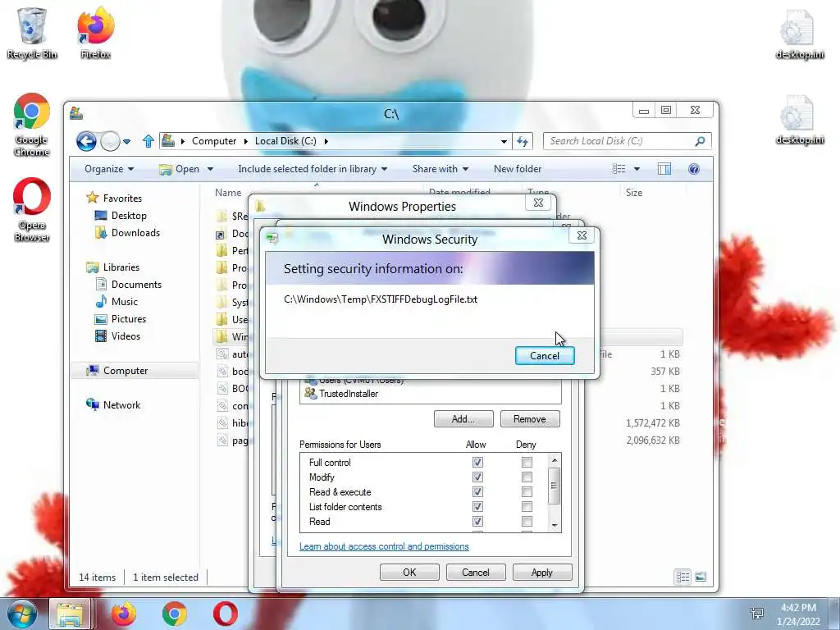Open the Recycle Bin desktop icon
Viewport: 840px width, 630px height.
point(32,33)
